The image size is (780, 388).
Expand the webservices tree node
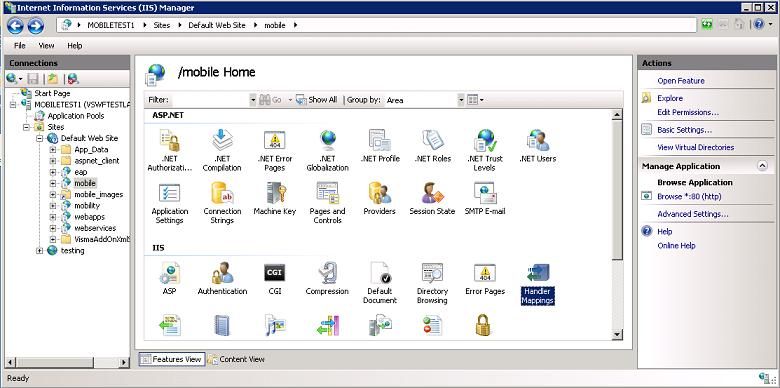[x=52, y=228]
